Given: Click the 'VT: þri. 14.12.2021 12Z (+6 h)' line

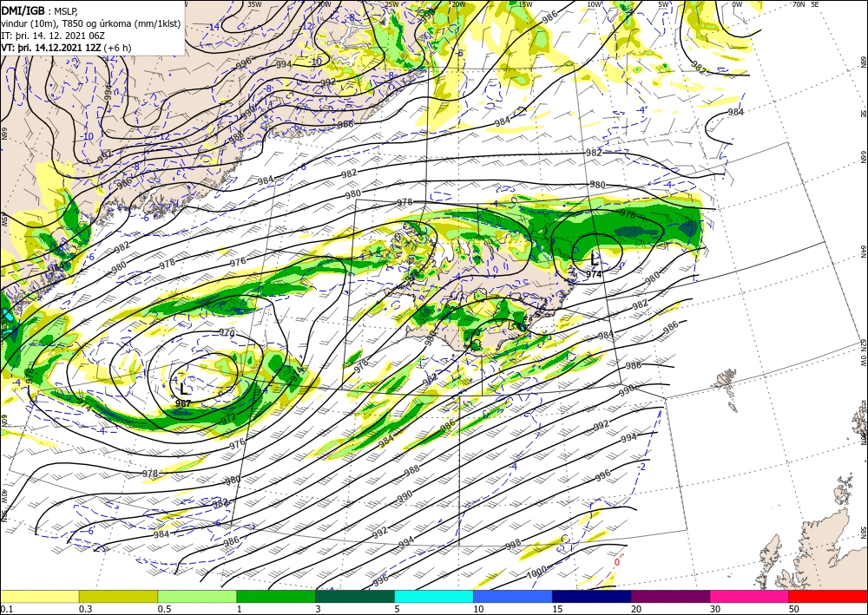Looking at the screenshot, I should (x=67, y=48).
